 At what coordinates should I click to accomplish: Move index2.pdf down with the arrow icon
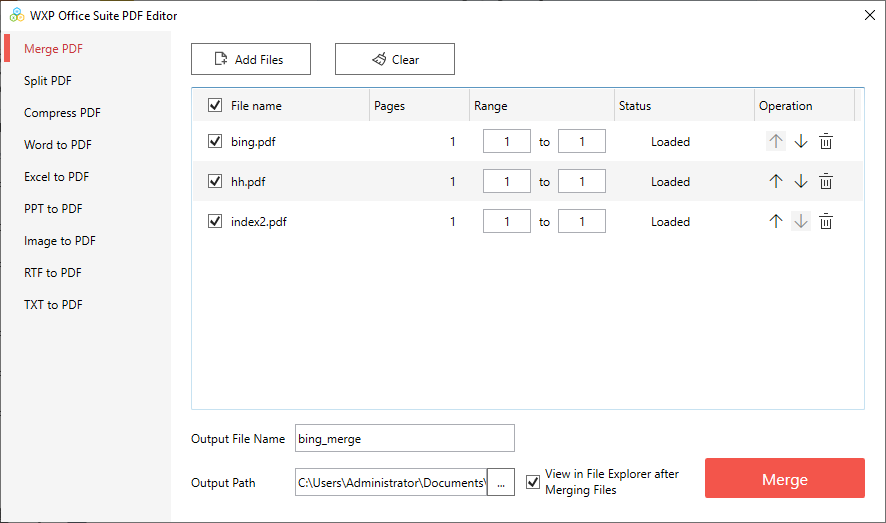[801, 221]
